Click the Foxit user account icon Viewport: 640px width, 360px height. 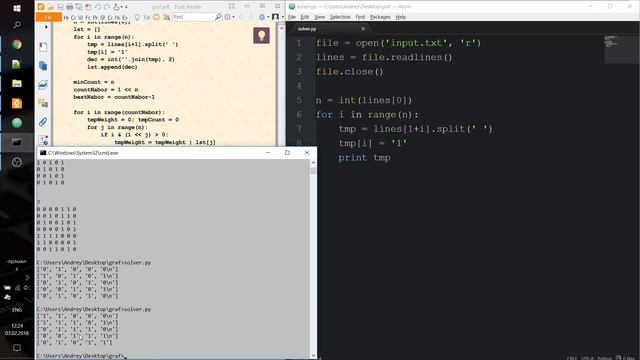point(276,17)
